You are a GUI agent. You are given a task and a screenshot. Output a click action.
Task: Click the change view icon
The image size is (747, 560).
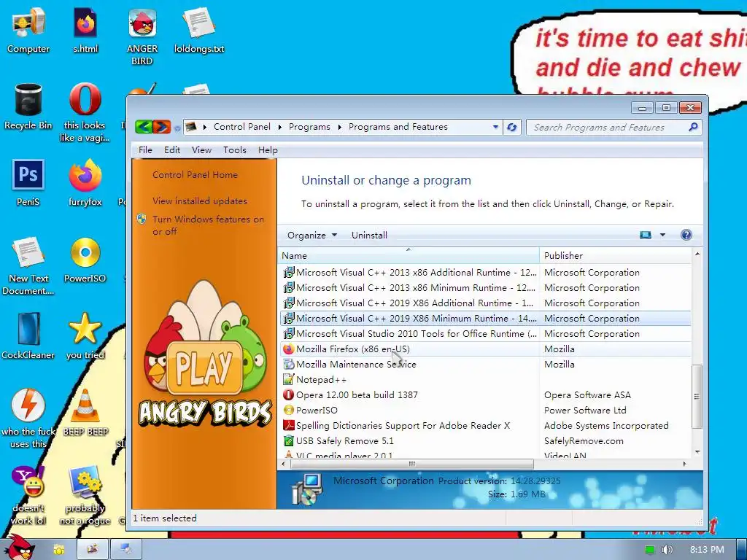(x=646, y=235)
